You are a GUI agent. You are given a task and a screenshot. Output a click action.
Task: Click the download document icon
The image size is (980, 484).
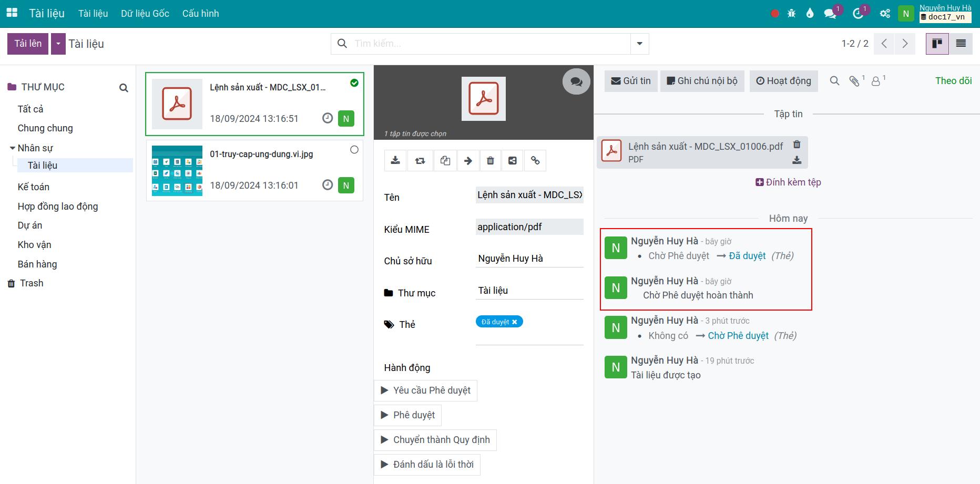click(395, 161)
